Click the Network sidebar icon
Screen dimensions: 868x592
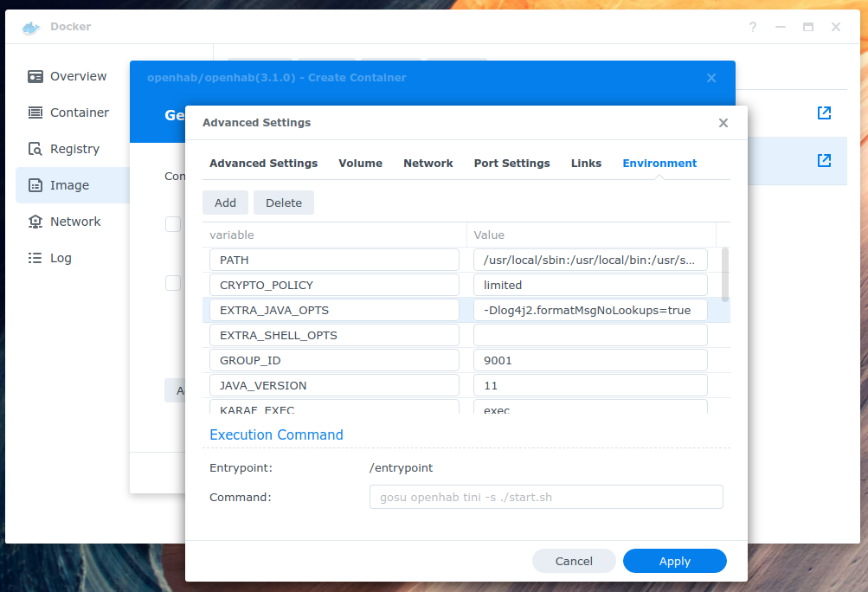tap(35, 222)
